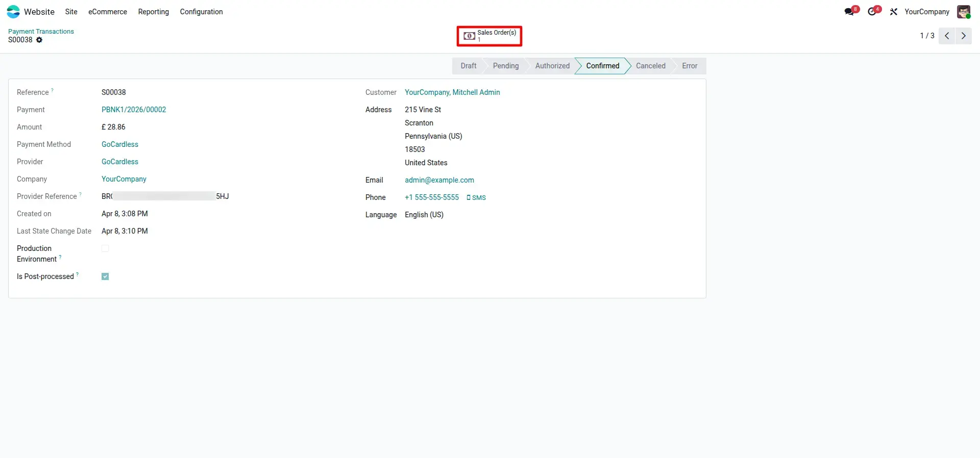Viewport: 980px width, 458px height.
Task: Click the Created on value Apr 8, 3:08 PM
Action: [x=125, y=214]
